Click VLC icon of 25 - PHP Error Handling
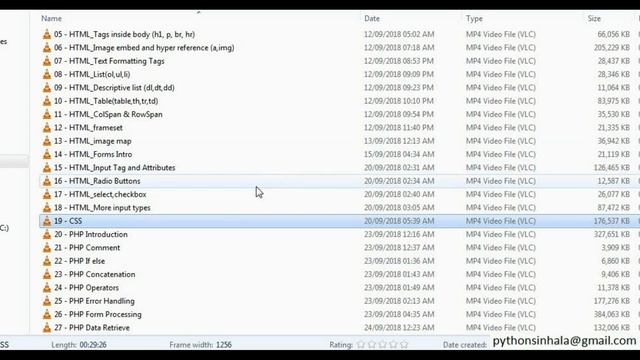640x360 pixels. (x=47, y=301)
